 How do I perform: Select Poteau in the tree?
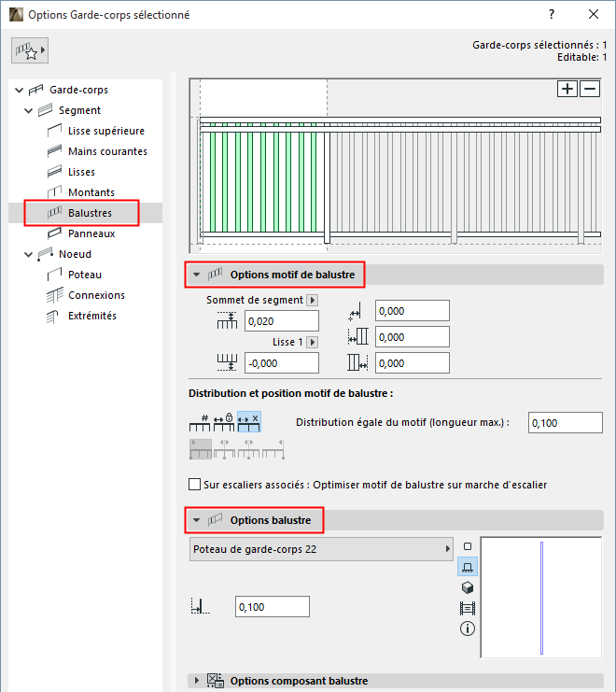pyautogui.click(x=85, y=275)
